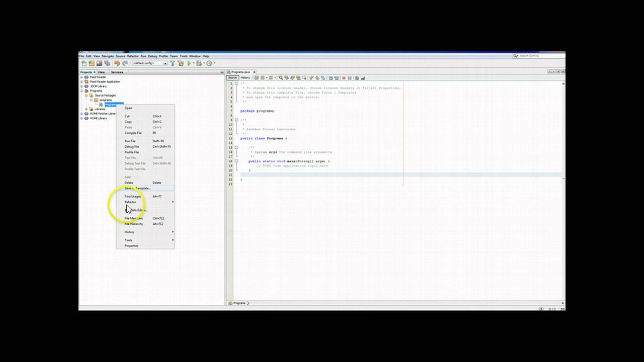Viewport: 644px width, 362px height.
Task: Click the red record macro icon in editor toolbar
Action: pyautogui.click(x=344, y=78)
